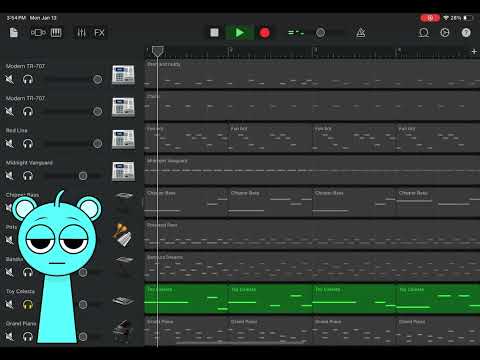Select second Modern TR-707 drum machine icon

[123, 107]
